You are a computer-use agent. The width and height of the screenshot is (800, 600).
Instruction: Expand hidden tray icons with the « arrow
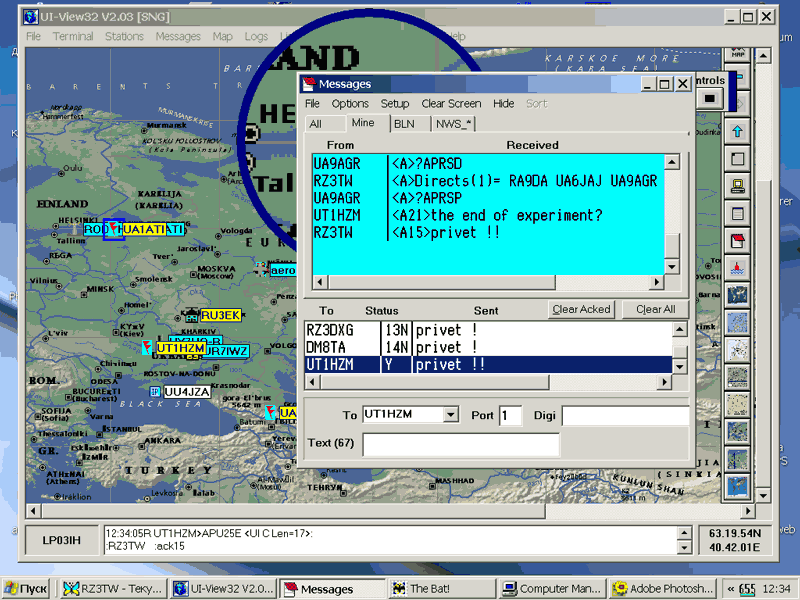click(x=731, y=589)
